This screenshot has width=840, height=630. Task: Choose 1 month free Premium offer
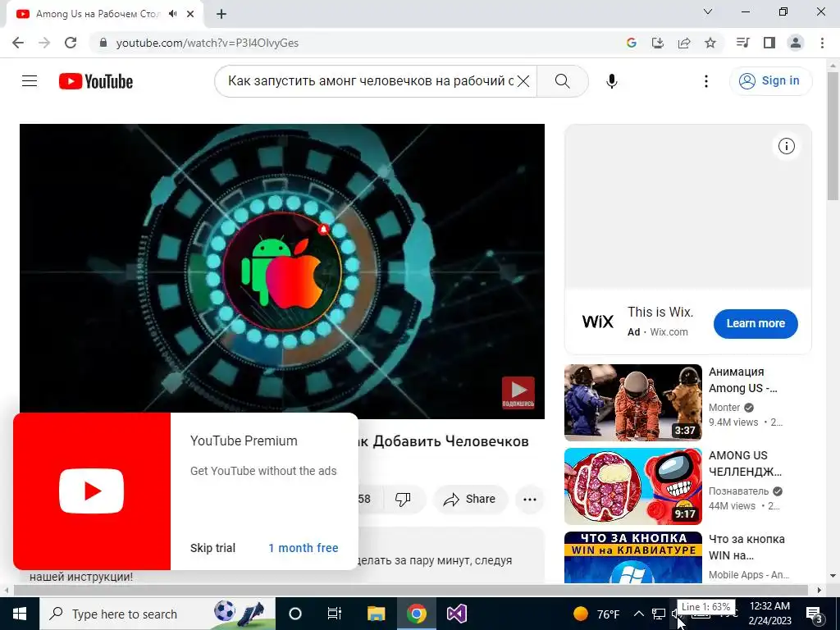pyautogui.click(x=304, y=548)
